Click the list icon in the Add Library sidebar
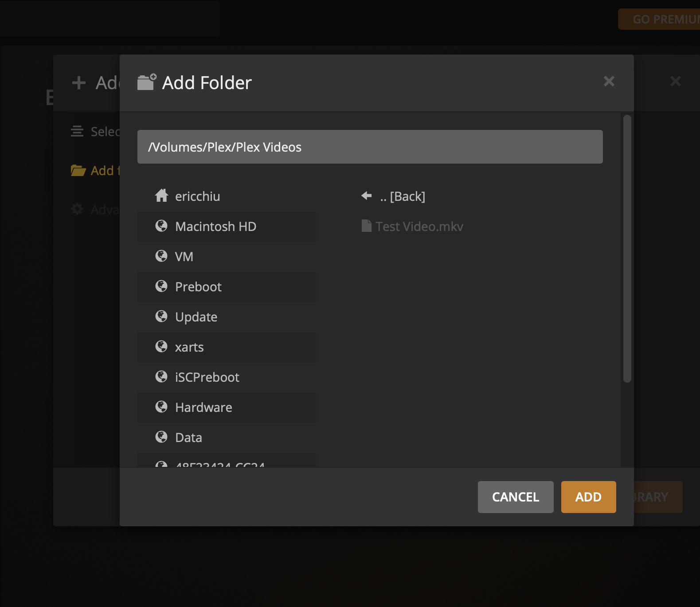Viewport: 700px width, 607px height. click(77, 131)
